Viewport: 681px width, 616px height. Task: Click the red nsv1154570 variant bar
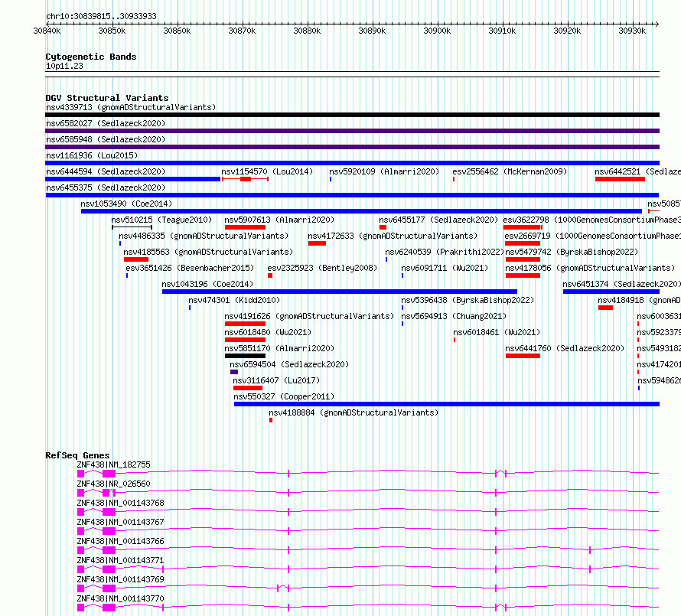click(x=246, y=179)
